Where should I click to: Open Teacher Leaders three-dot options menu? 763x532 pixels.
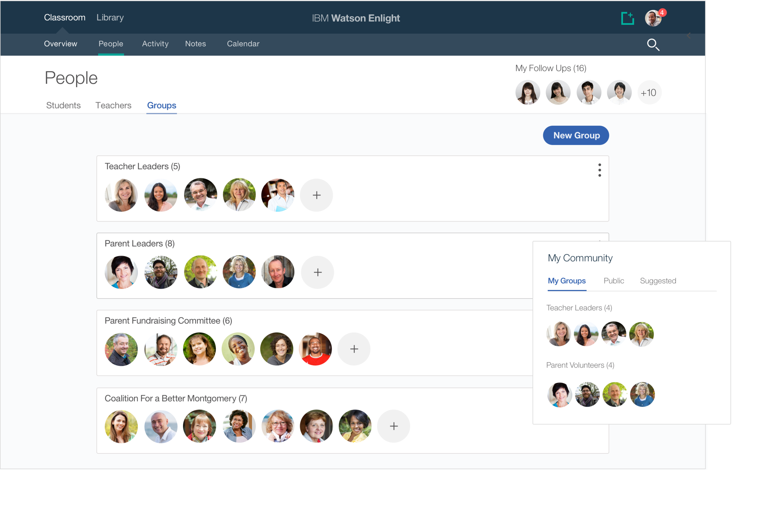[599, 170]
